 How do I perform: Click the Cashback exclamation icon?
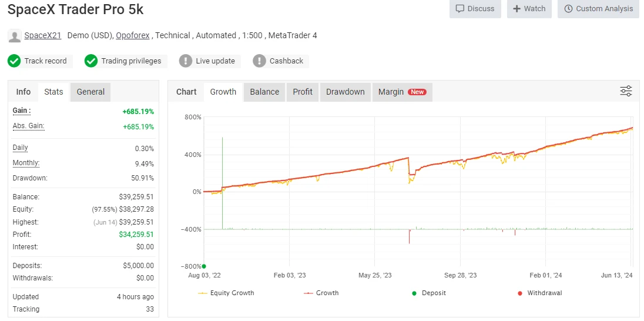click(259, 61)
